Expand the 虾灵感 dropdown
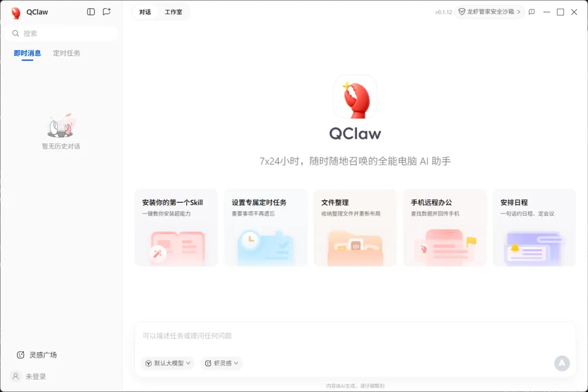This screenshot has width=588, height=392. 221,363
